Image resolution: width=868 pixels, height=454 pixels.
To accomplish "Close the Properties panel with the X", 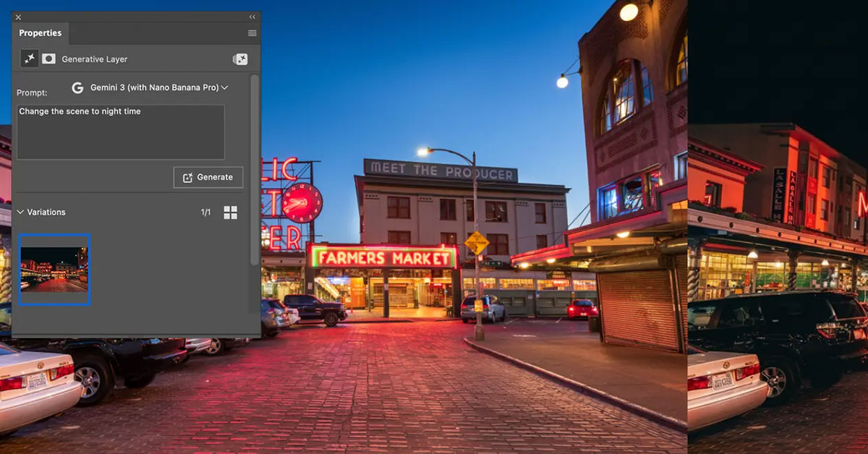I will click(x=18, y=17).
